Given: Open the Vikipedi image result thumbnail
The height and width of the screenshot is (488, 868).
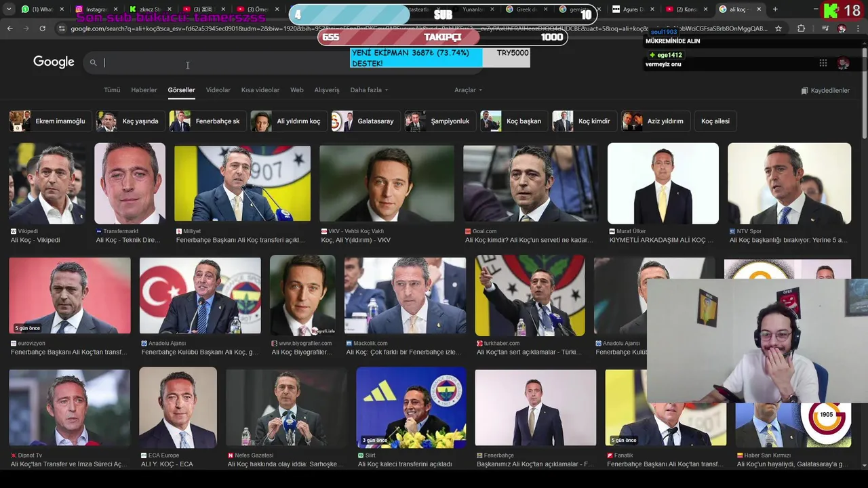Looking at the screenshot, I should pos(47,183).
